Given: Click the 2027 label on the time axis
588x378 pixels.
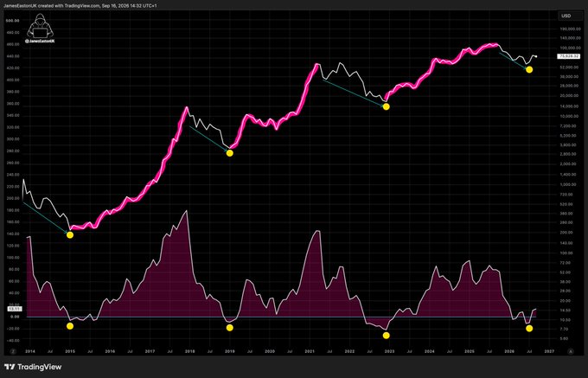Looking at the screenshot, I should [x=549, y=352].
